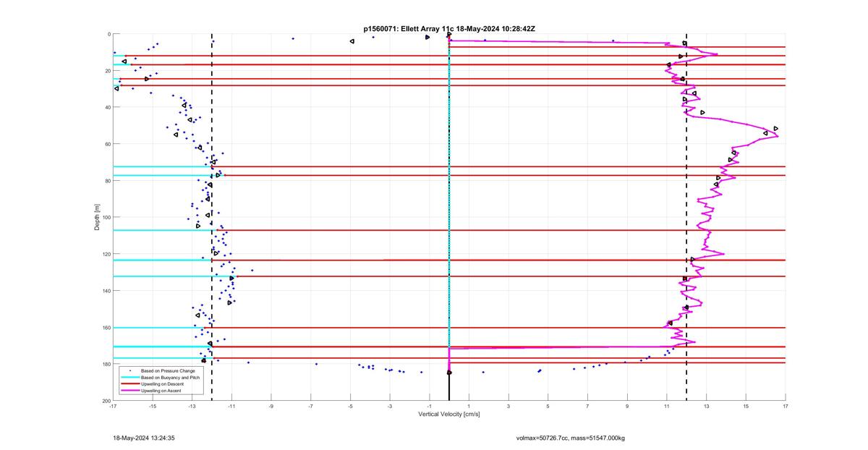Click depth-axis tick label '100'

(106, 217)
